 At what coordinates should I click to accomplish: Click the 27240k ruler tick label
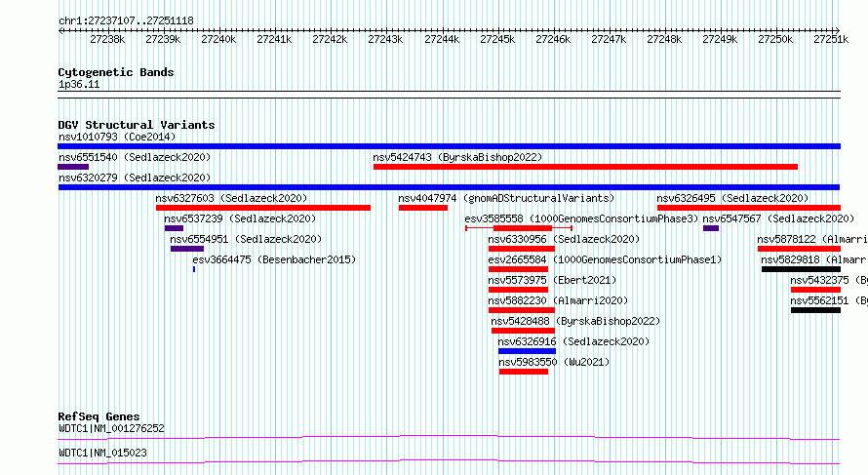pos(218,40)
